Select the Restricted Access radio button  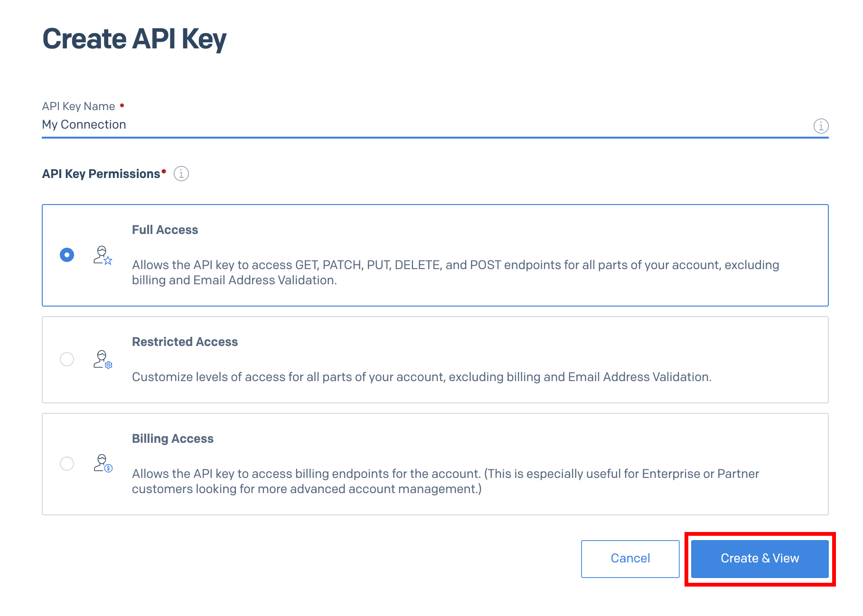pyautogui.click(x=67, y=359)
